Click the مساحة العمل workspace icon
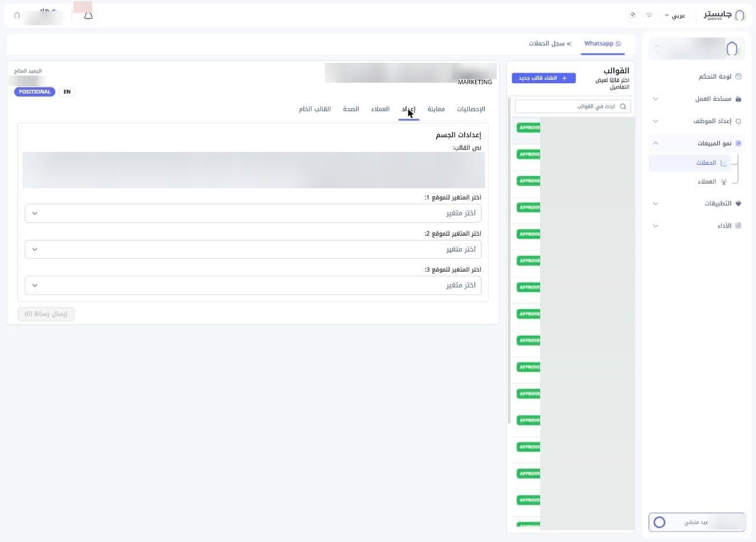 738,99
